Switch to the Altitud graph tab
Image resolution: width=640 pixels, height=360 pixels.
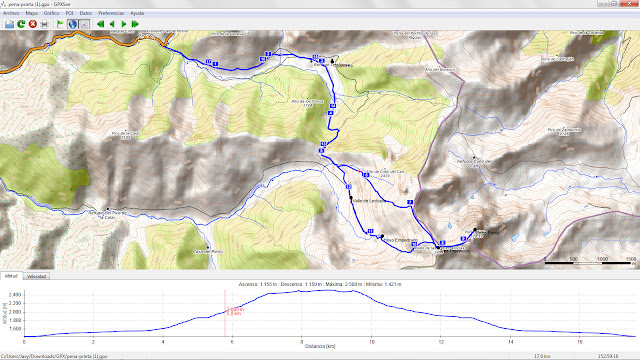pos(11,276)
